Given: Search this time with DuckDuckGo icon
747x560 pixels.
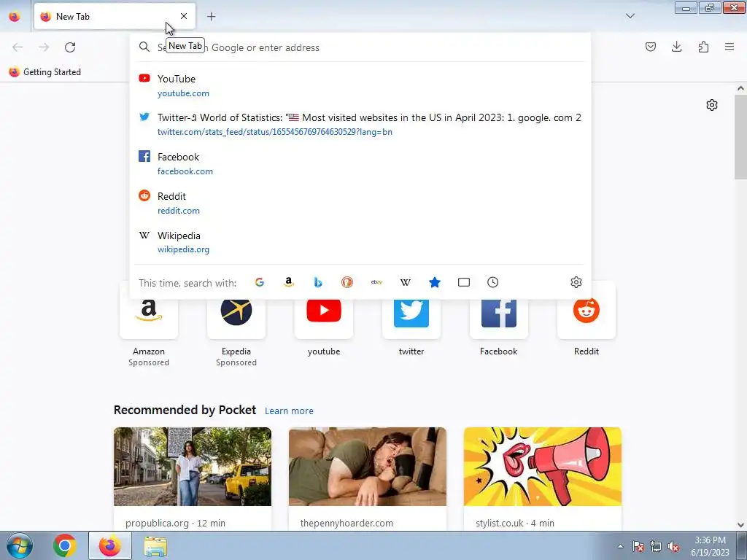Looking at the screenshot, I should pyautogui.click(x=347, y=282).
